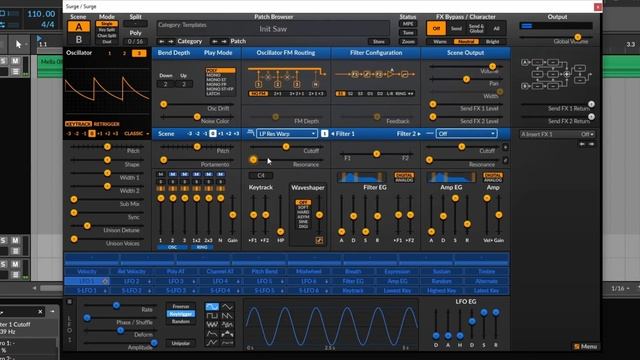Select oscillator 2 tab

124,53
